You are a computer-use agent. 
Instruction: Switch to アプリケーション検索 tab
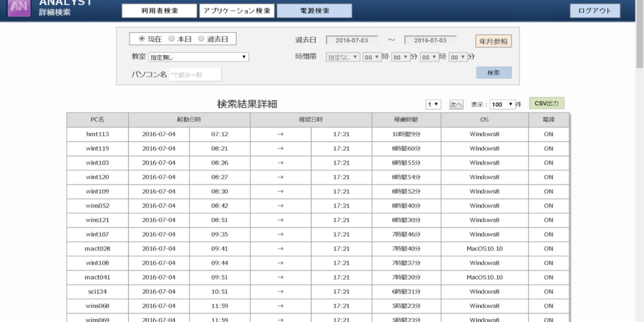(x=236, y=11)
